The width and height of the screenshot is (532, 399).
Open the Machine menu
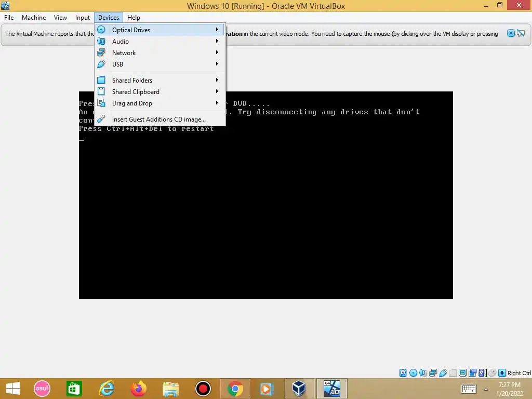34,17
